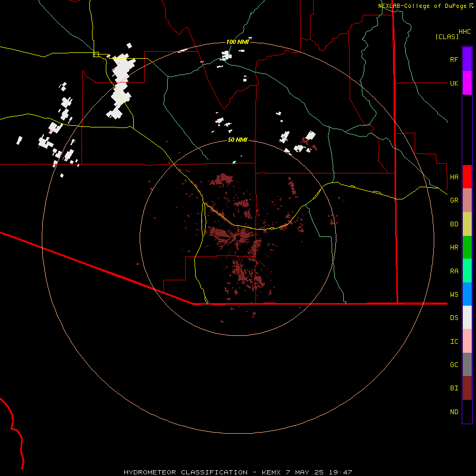Click the GC gray legend swatch
Viewport: 476px width, 476px height.
pos(467,364)
